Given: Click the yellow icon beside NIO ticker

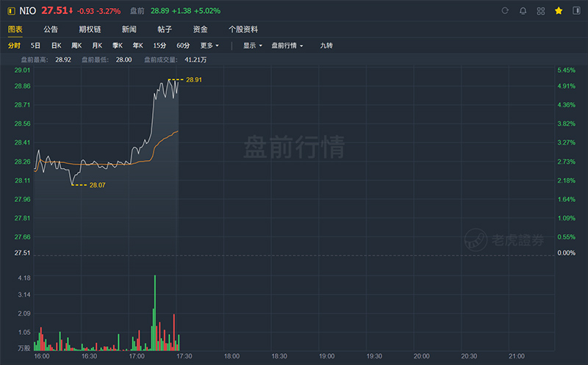Looking at the screenshot, I should pos(12,11).
